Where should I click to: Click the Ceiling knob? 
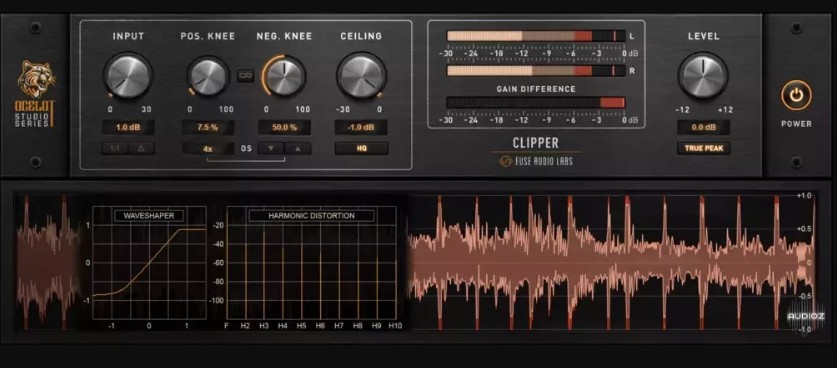(x=361, y=75)
